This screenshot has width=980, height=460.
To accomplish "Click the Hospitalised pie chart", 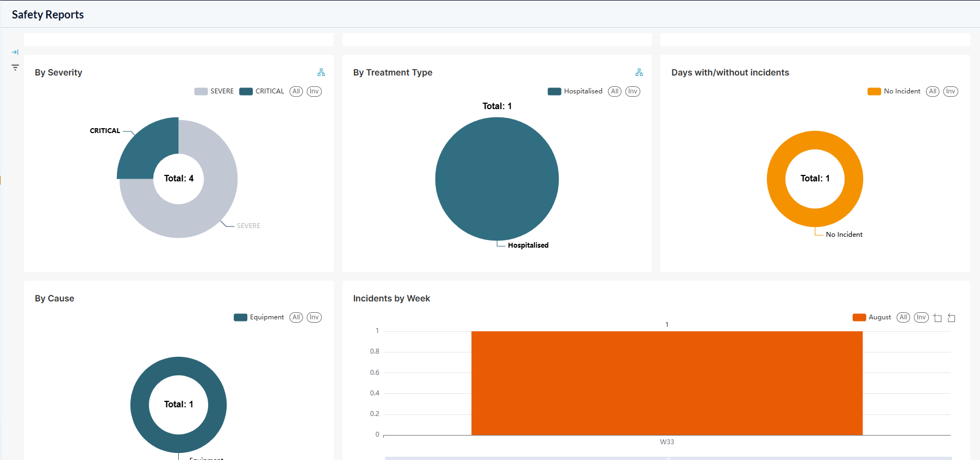I will (x=497, y=179).
